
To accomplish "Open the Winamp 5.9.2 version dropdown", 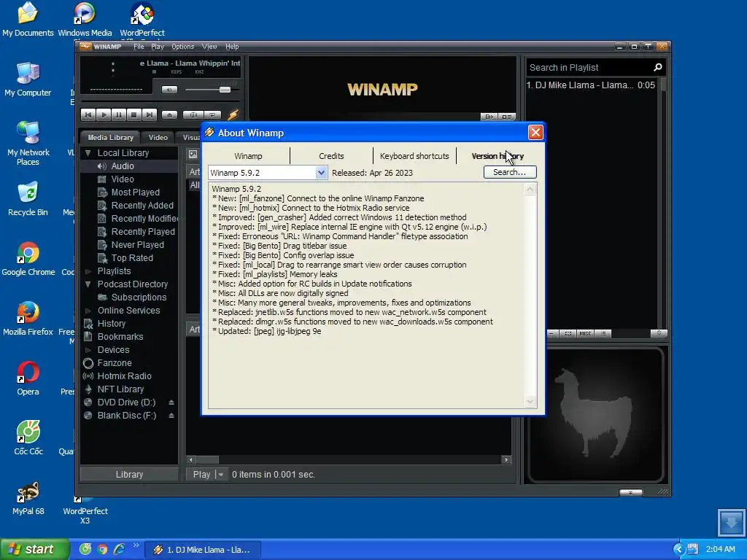I will 321,173.
